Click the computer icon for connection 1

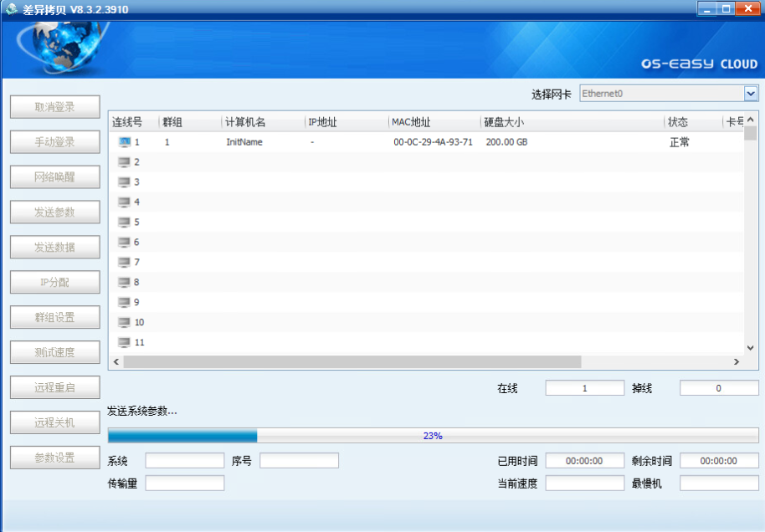[125, 142]
